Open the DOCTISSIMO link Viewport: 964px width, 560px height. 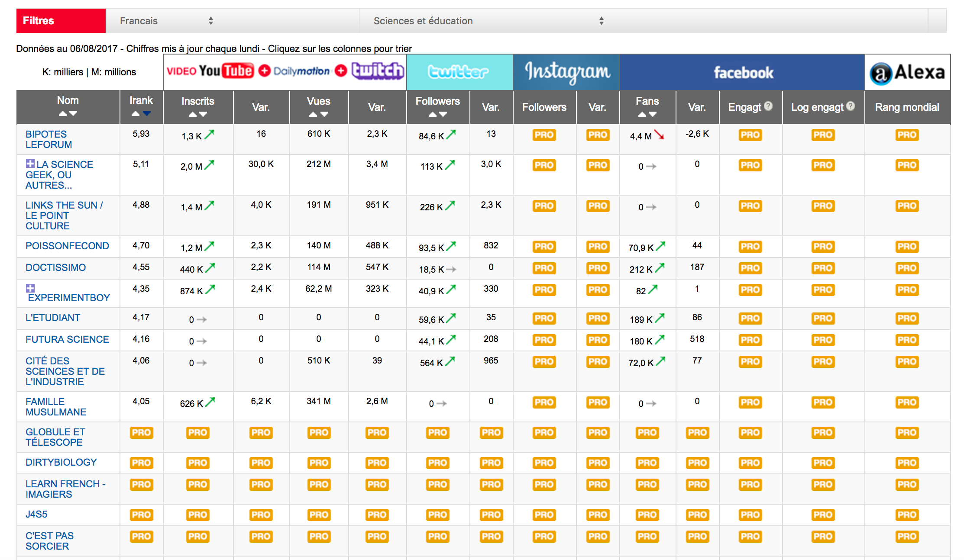[x=55, y=267]
